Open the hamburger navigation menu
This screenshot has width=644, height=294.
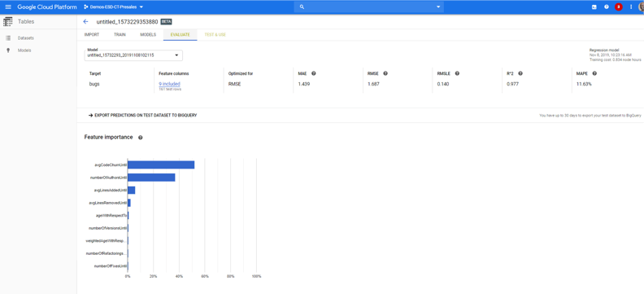(8, 7)
